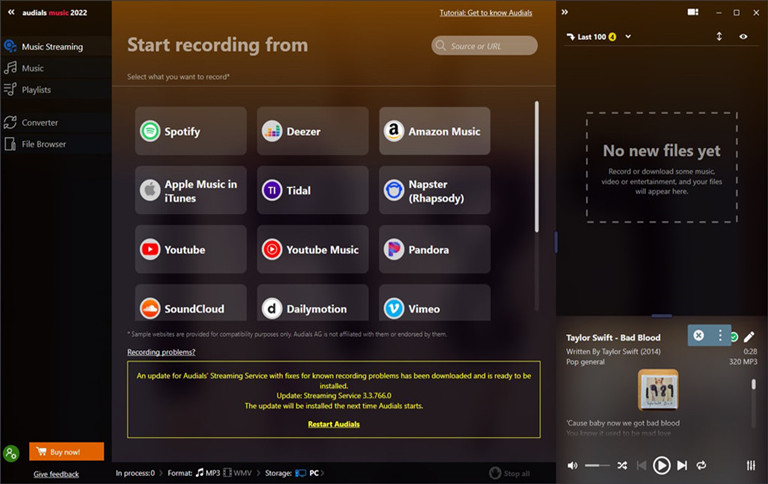
Task: Click the Source or URL search field
Action: pos(484,46)
